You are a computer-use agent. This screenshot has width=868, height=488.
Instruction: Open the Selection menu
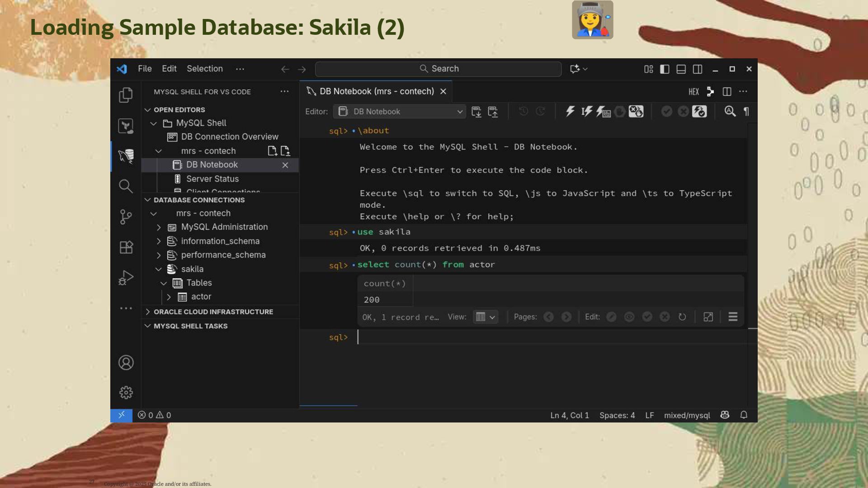204,69
